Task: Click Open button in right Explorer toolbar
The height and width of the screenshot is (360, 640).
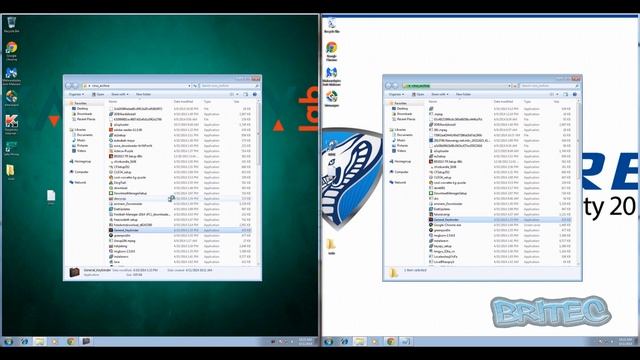Action: coord(418,94)
